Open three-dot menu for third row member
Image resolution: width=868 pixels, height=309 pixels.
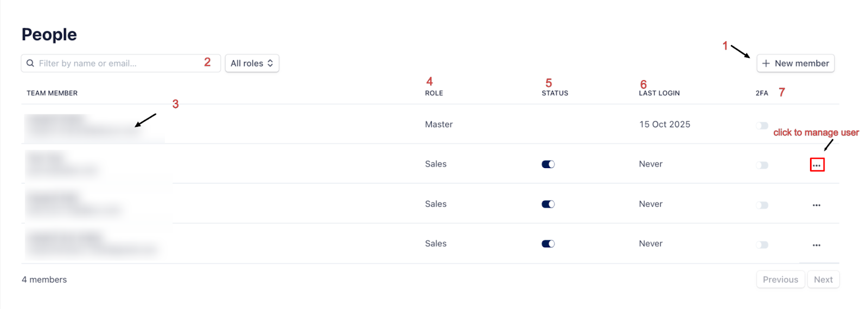pyautogui.click(x=816, y=205)
